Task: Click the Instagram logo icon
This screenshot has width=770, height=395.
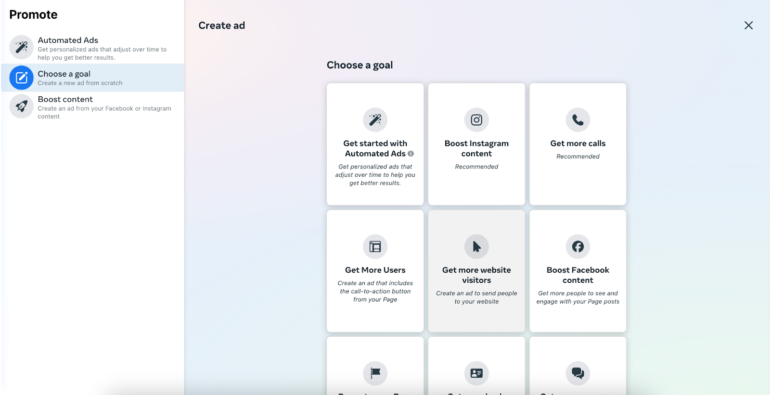Action: 476,120
